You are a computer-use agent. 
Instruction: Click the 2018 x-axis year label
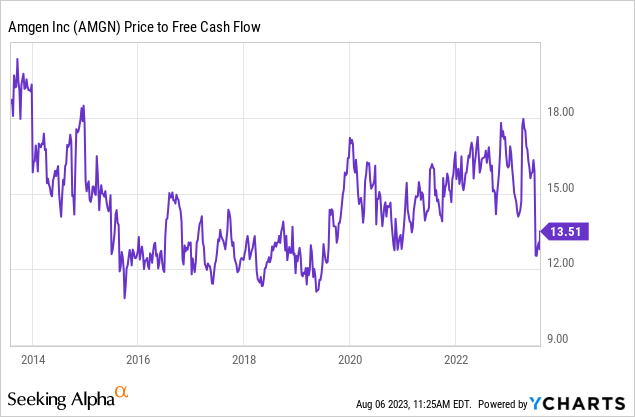[x=244, y=358]
